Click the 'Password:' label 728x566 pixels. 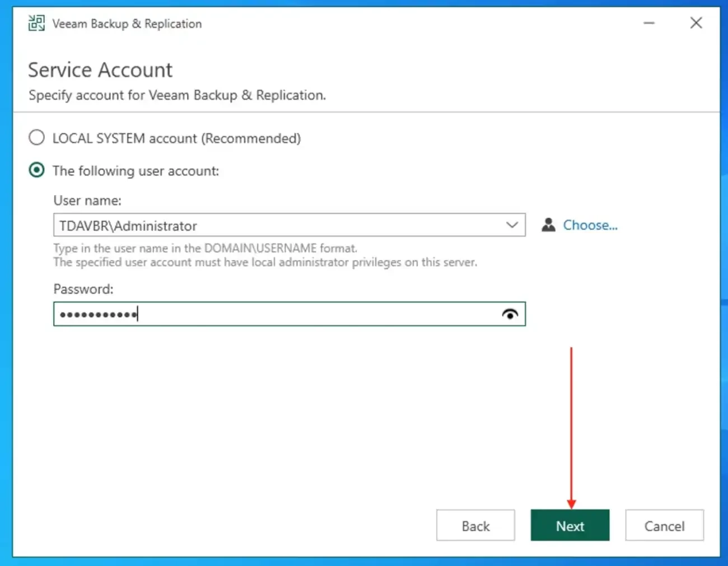coord(83,289)
